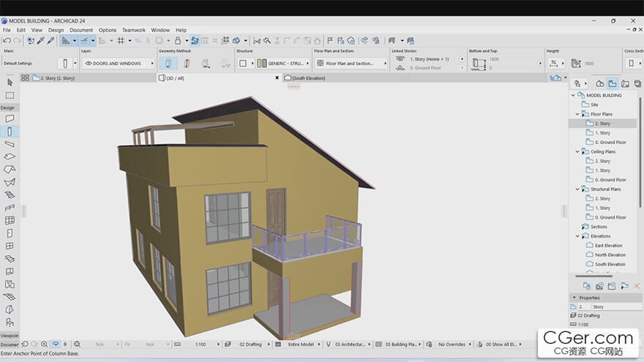This screenshot has width=644, height=362.
Task: Toggle the Snap Guides button
Action: pos(84,41)
